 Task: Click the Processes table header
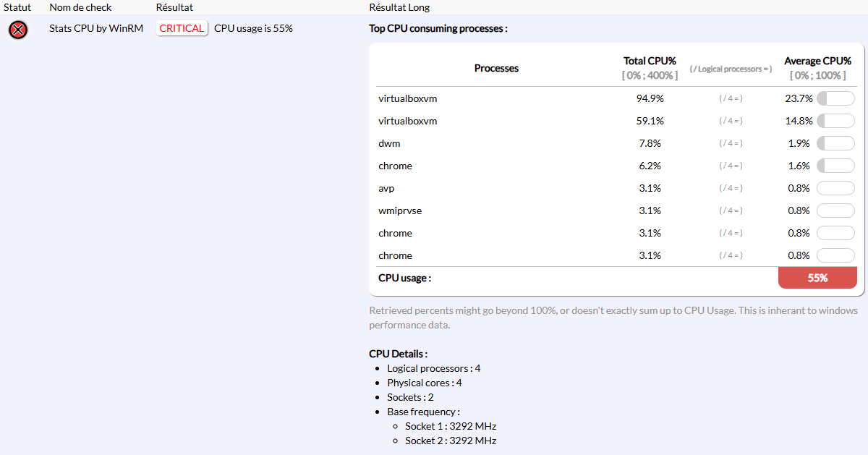tap(496, 68)
